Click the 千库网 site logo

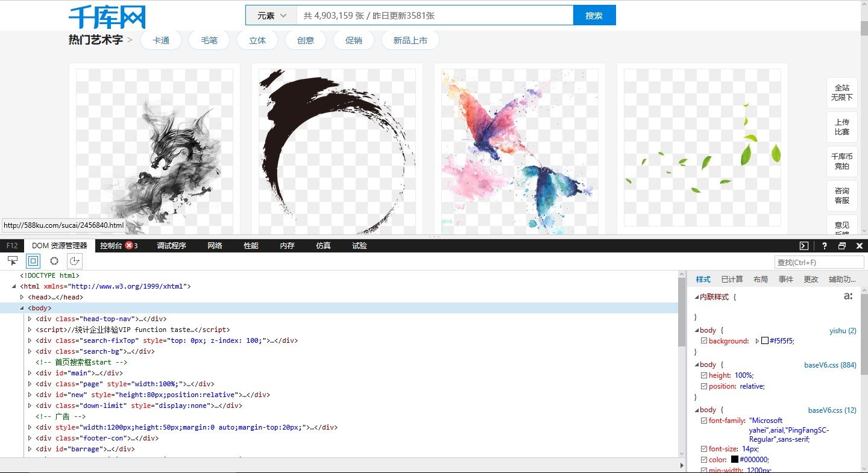[x=107, y=17]
